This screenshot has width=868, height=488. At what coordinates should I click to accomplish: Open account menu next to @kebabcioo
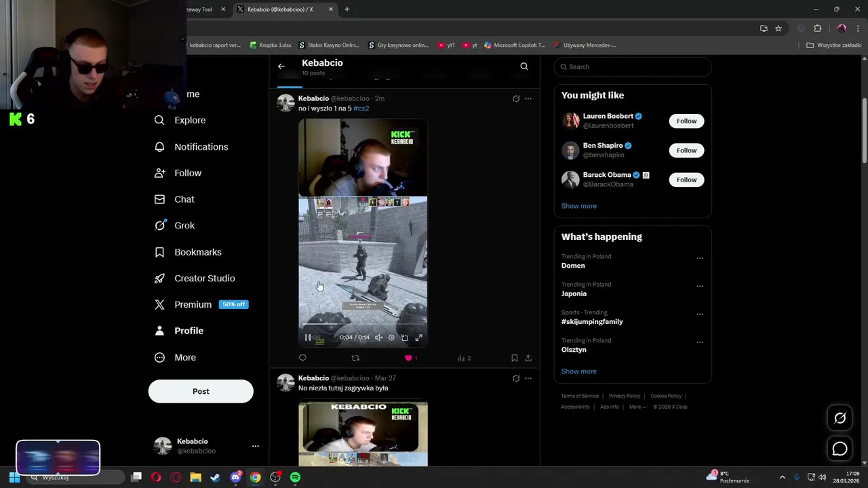click(255, 446)
